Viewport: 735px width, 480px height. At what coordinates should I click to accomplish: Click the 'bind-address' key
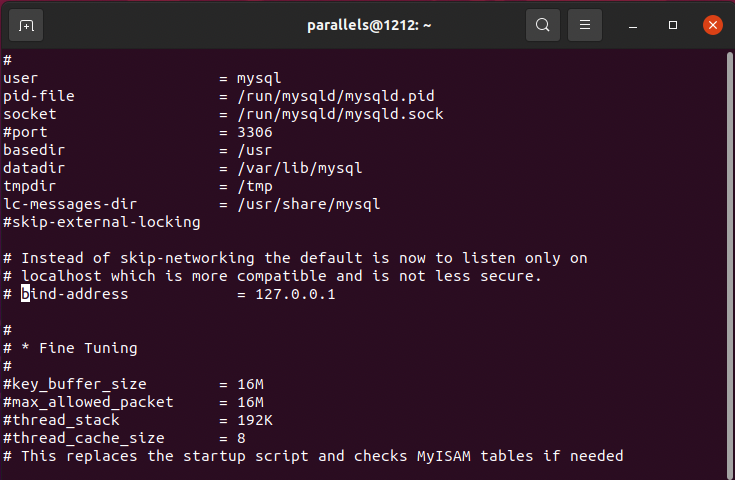[x=75, y=294]
